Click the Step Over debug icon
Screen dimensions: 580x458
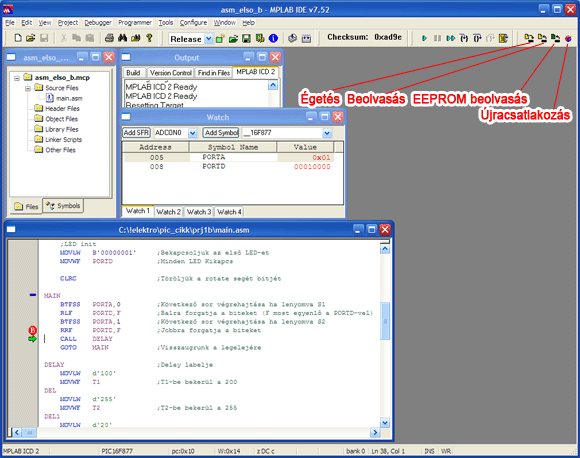(x=477, y=38)
